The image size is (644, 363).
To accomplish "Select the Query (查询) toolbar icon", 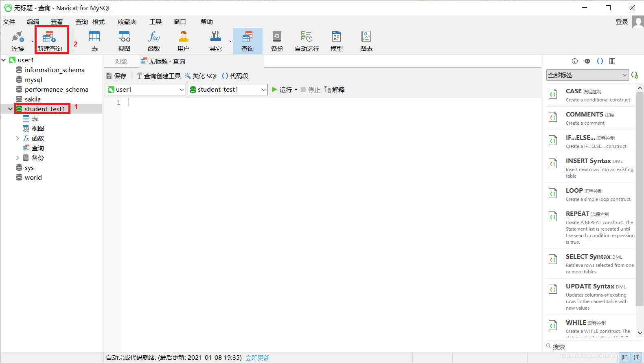I will 248,41.
